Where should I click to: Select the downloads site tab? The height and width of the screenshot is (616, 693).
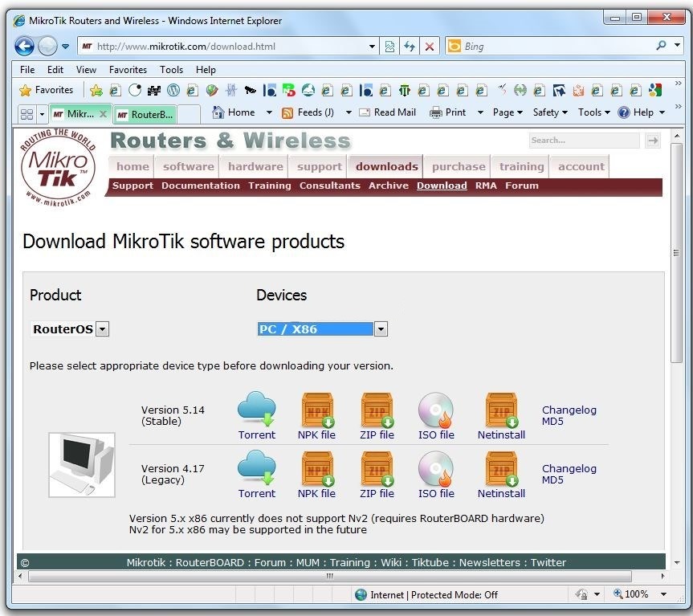click(x=386, y=166)
